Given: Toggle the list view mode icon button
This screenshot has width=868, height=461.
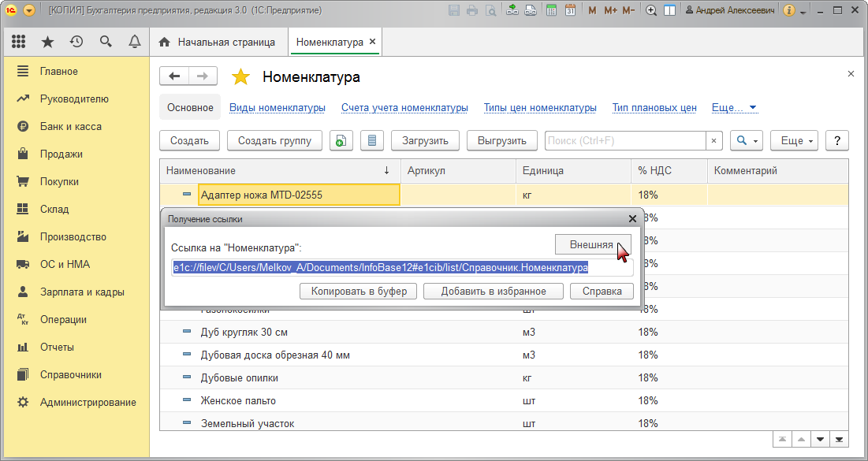Looking at the screenshot, I should pos(372,140).
